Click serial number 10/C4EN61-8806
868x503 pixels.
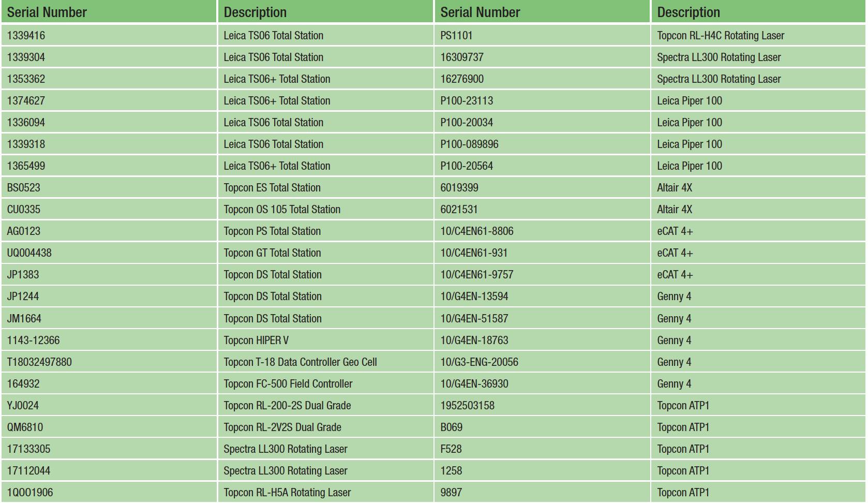point(477,231)
